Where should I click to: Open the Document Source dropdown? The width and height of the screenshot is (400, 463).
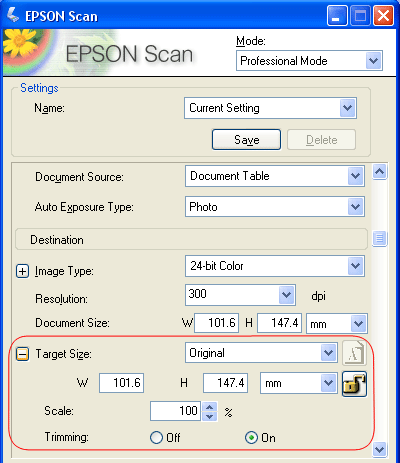tap(355, 176)
